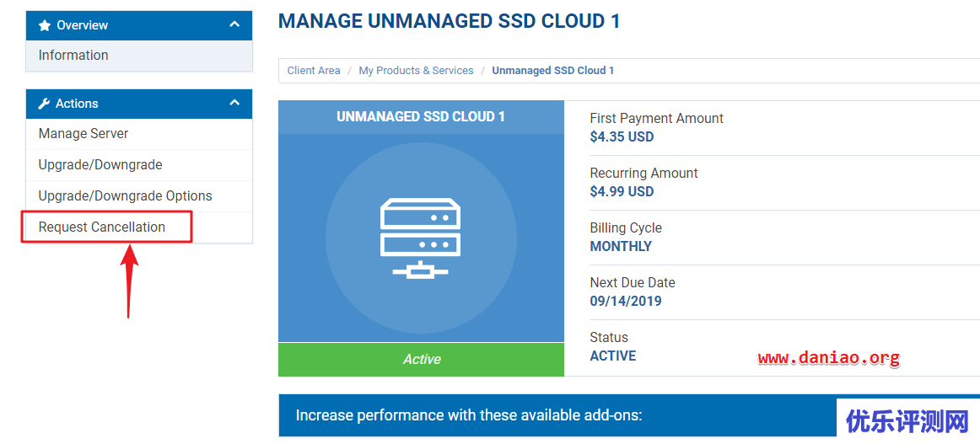The height and width of the screenshot is (444, 980).
Task: Click the Manage Unmanaged SSD Cloud heading
Action: point(449,22)
